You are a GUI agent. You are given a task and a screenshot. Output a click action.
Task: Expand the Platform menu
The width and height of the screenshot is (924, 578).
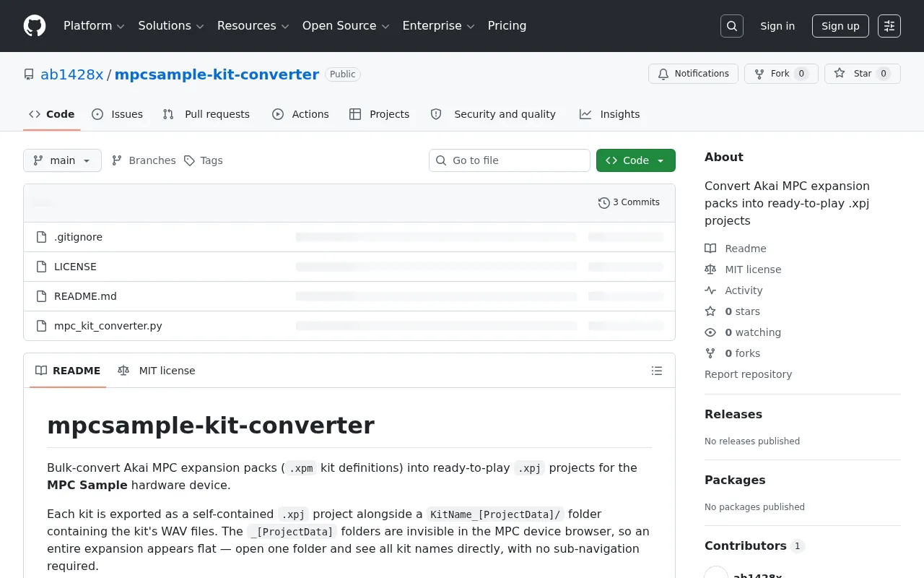click(x=94, y=26)
